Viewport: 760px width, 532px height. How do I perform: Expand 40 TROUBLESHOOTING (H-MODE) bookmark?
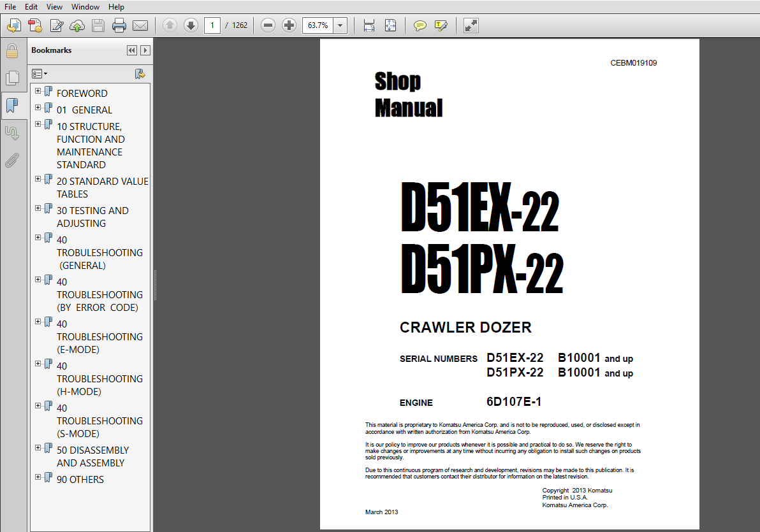tap(38, 363)
